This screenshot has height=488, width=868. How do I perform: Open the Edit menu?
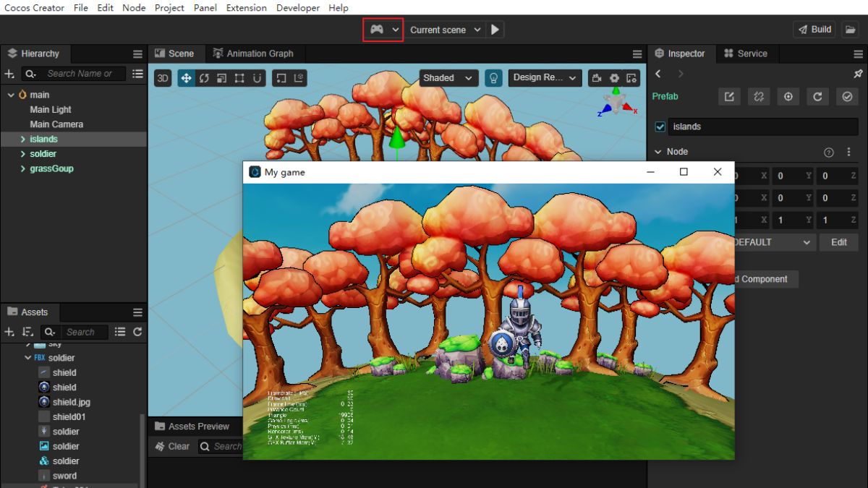(105, 8)
